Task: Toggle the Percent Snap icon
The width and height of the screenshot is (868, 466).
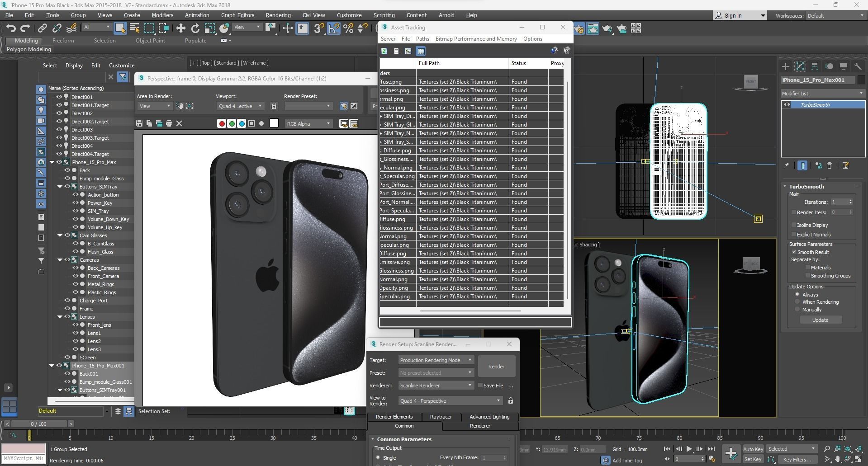Action: [348, 28]
